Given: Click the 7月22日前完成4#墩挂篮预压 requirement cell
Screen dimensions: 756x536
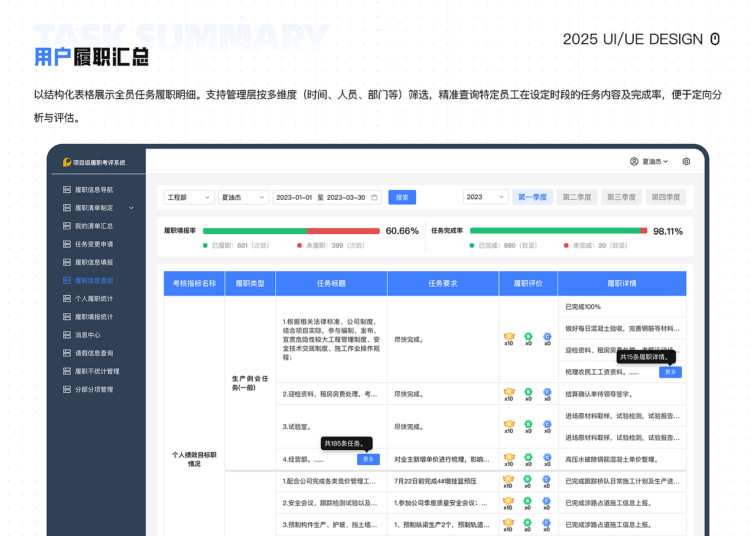Looking at the screenshot, I should [x=443, y=481].
